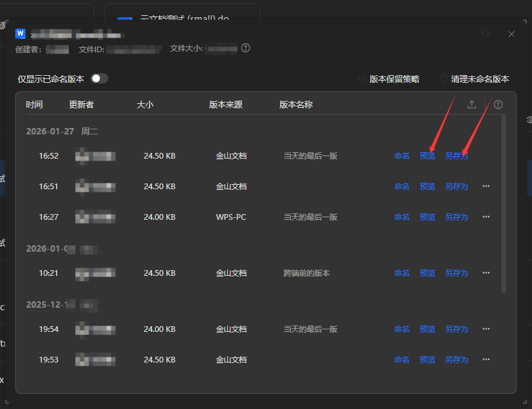Click the version list vertical scrollbar
This screenshot has height=409, width=532.
(504, 204)
